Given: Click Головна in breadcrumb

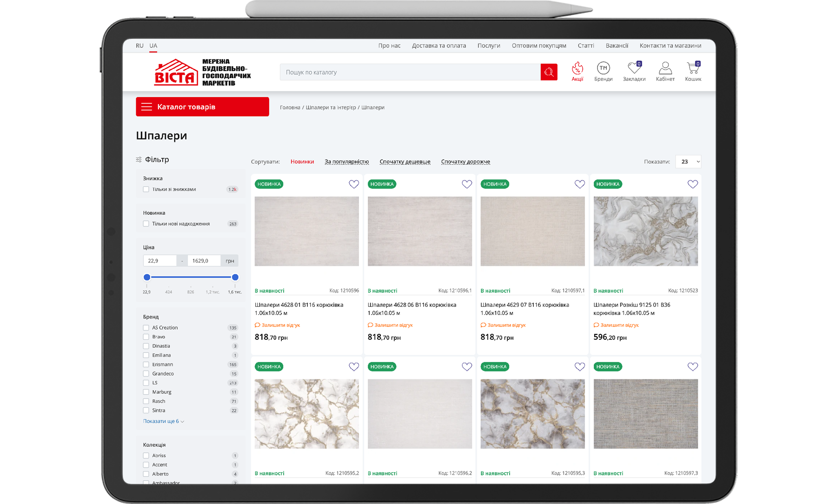Looking at the screenshot, I should coord(290,107).
